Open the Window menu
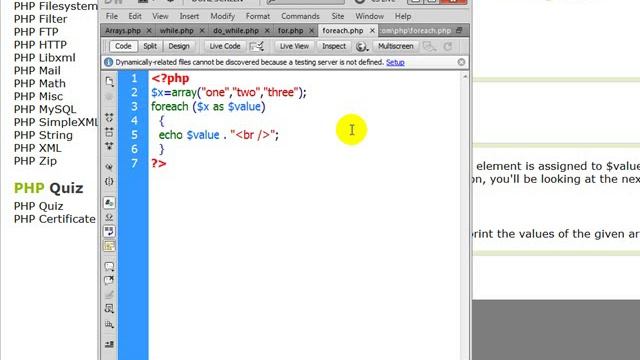Image resolution: width=640 pixels, height=360 pixels. (x=369, y=16)
